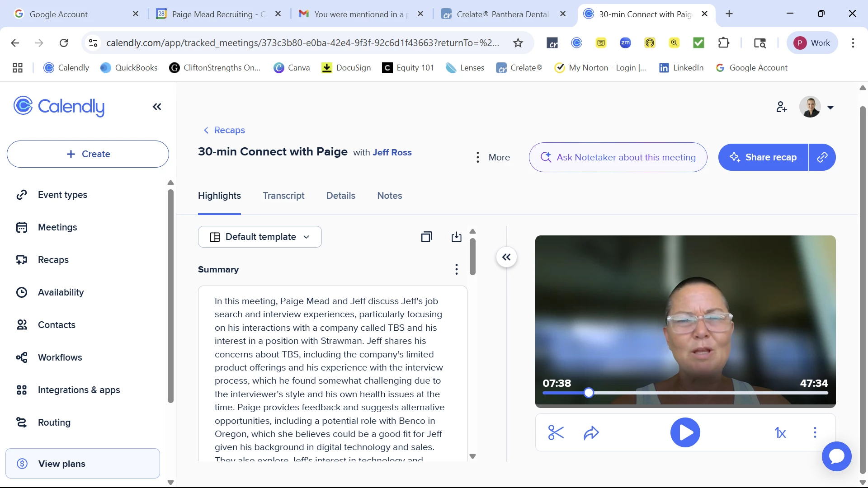
Task: Copy highlights with the copy icon
Action: pos(426,237)
